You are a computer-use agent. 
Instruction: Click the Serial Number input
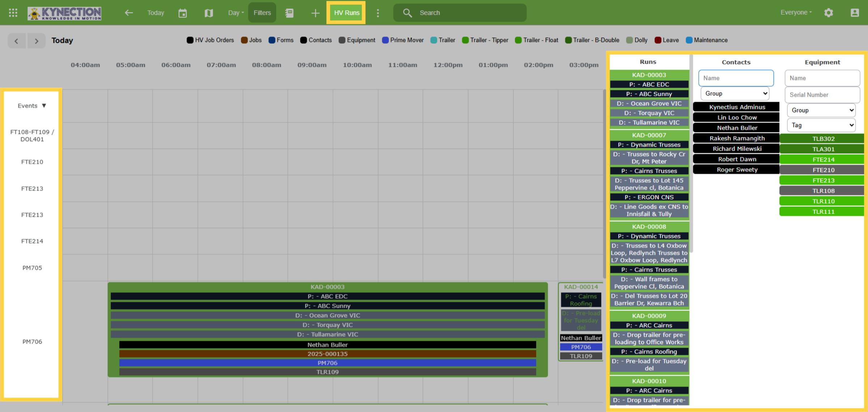tap(822, 95)
